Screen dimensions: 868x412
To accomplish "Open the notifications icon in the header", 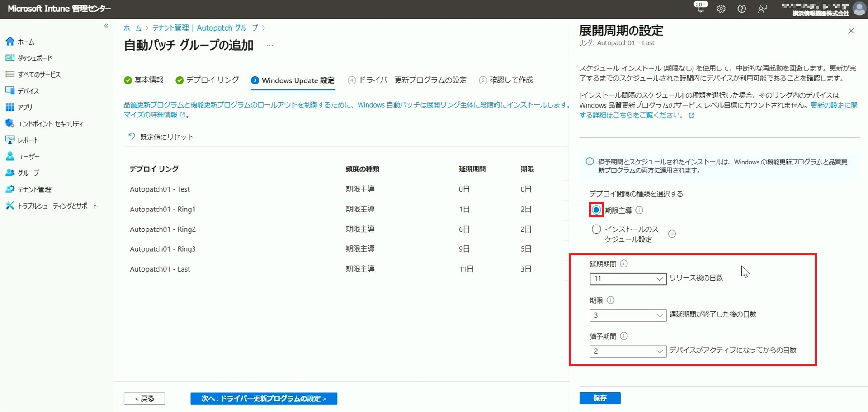I will click(x=701, y=8).
